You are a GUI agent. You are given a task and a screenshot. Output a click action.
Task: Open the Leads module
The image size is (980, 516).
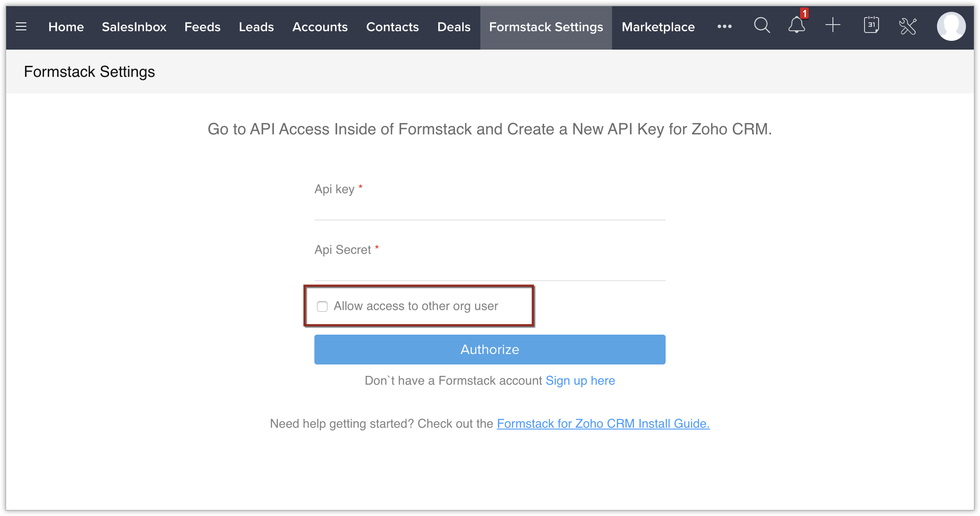256,27
